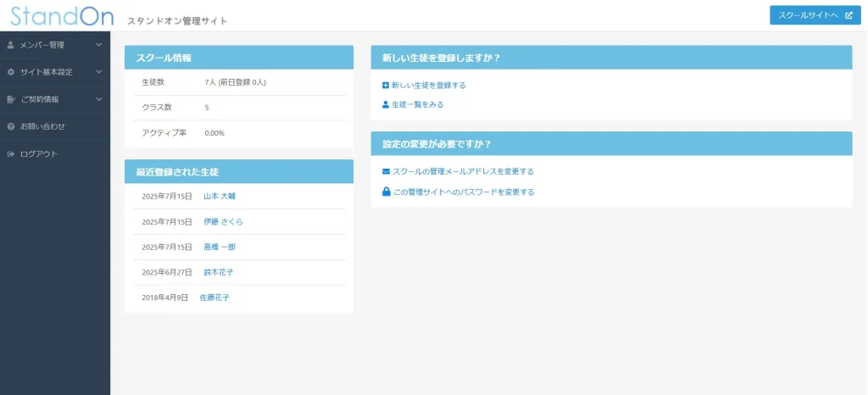Image resolution: width=868 pixels, height=395 pixels.
Task: Expand the メンバー管理 chevron
Action: [98, 45]
